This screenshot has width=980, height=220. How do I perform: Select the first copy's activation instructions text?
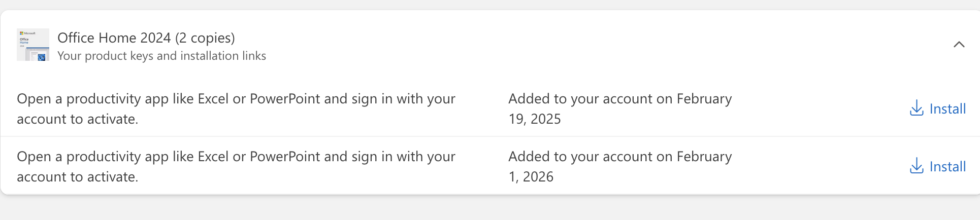click(x=236, y=108)
